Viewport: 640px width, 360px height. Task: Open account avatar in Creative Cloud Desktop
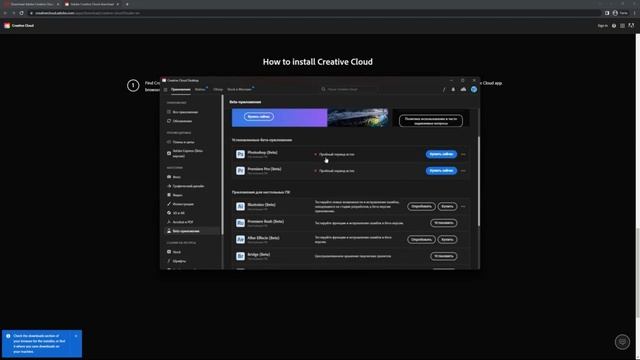click(473, 89)
